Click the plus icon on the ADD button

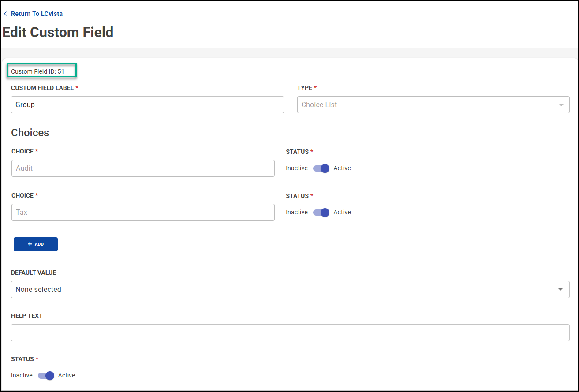(x=30, y=244)
